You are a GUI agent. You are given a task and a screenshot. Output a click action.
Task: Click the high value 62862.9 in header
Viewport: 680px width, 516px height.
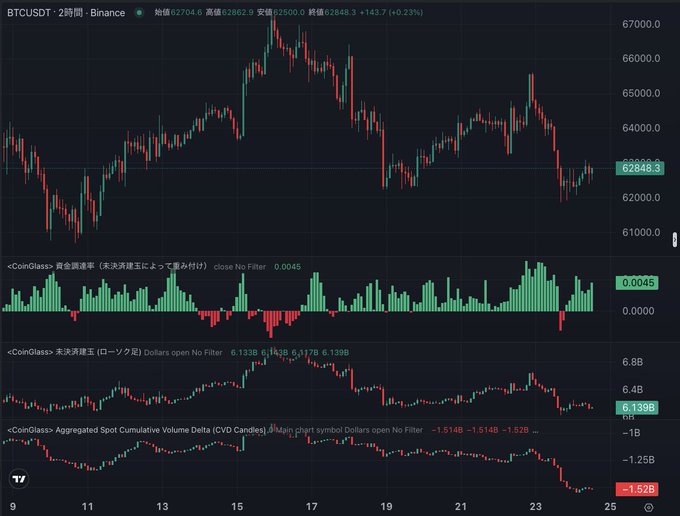(237, 12)
